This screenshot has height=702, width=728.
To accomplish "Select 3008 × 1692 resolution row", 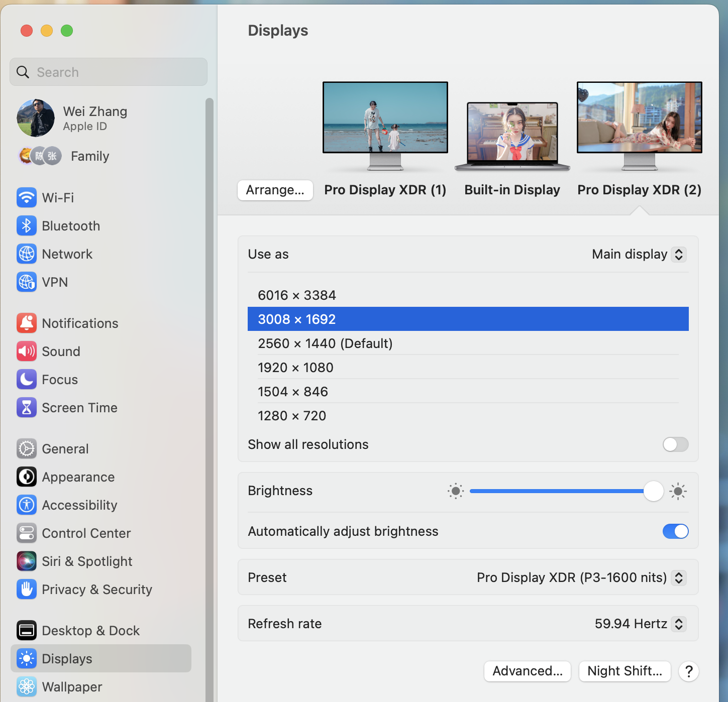I will tap(468, 319).
